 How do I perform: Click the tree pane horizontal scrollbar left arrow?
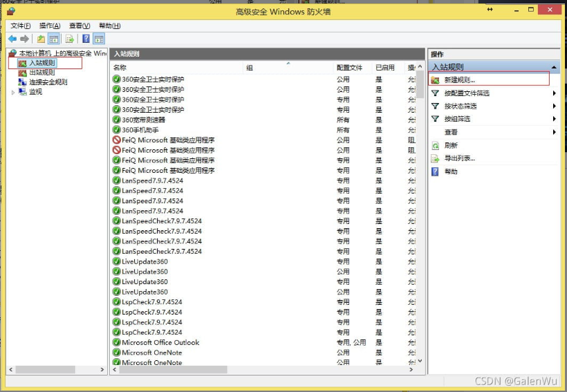11,370
